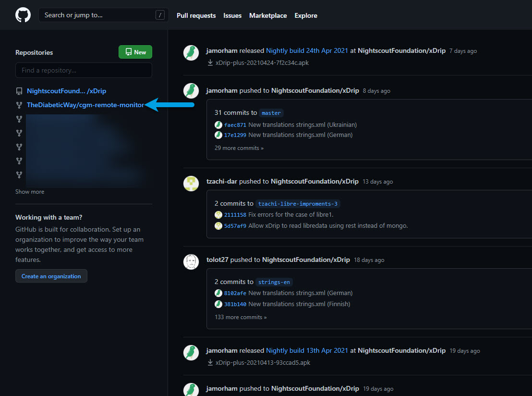Click the repo icon next to NightscoutFound.../xDrip
Image resolution: width=532 pixels, height=396 pixels.
coord(19,91)
